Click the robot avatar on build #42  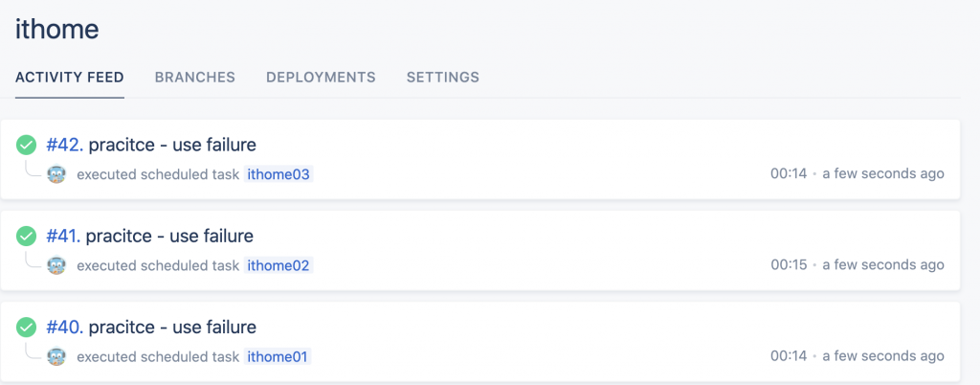click(57, 174)
